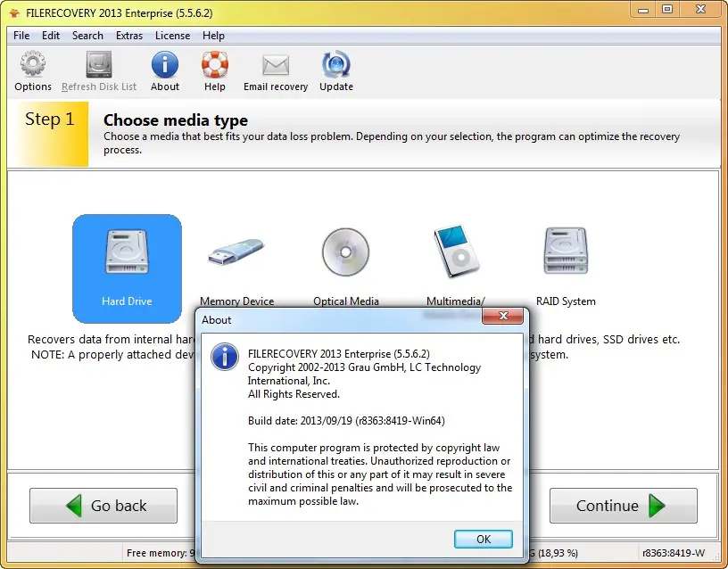Screen dimensions: 728x569
Task: Open the File menu
Action: [21, 36]
